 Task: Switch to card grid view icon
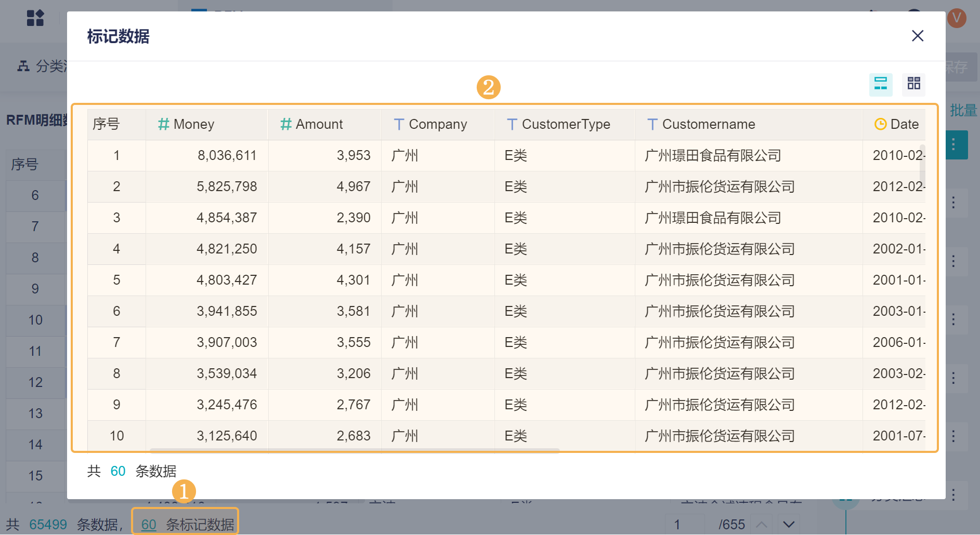[x=913, y=84]
